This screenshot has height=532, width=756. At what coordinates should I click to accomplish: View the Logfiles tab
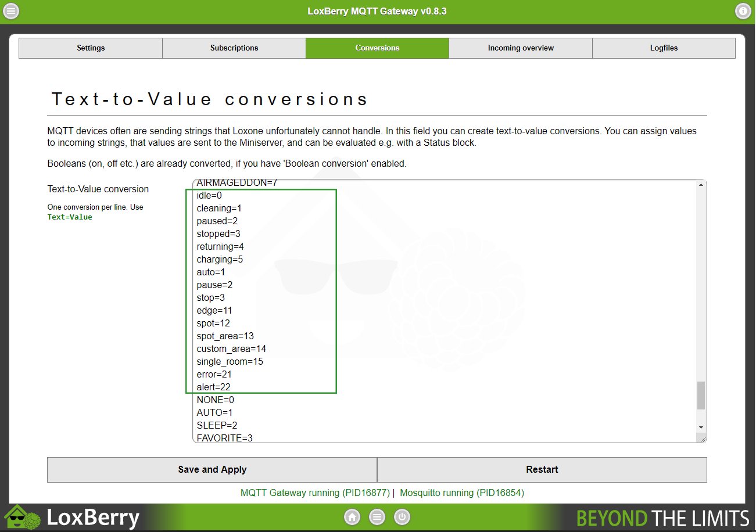click(x=664, y=48)
